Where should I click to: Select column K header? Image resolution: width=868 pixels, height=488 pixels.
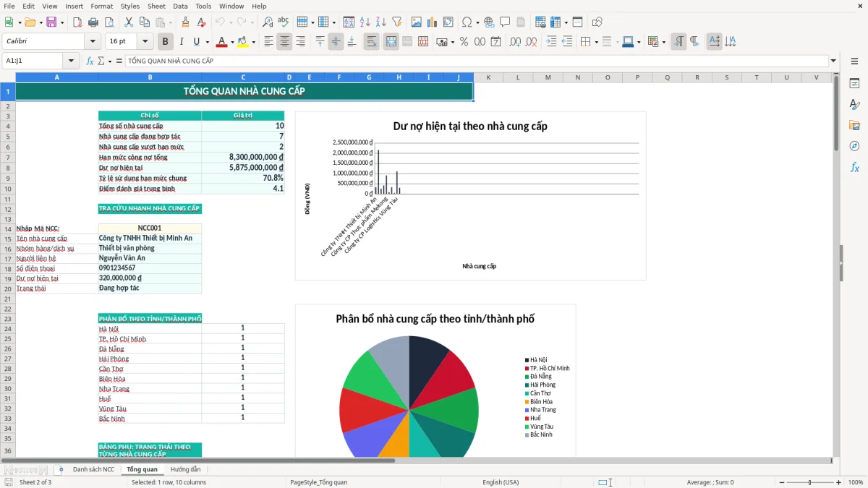[x=488, y=77]
